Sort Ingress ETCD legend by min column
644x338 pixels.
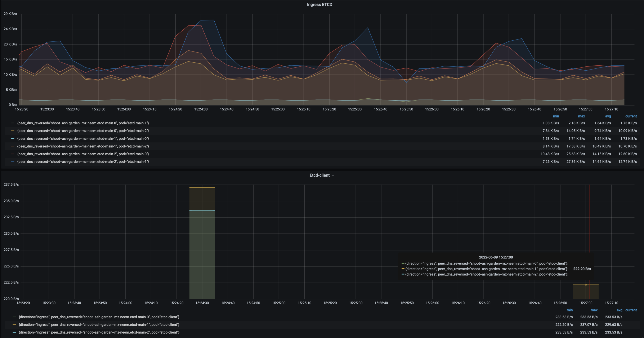tap(556, 116)
